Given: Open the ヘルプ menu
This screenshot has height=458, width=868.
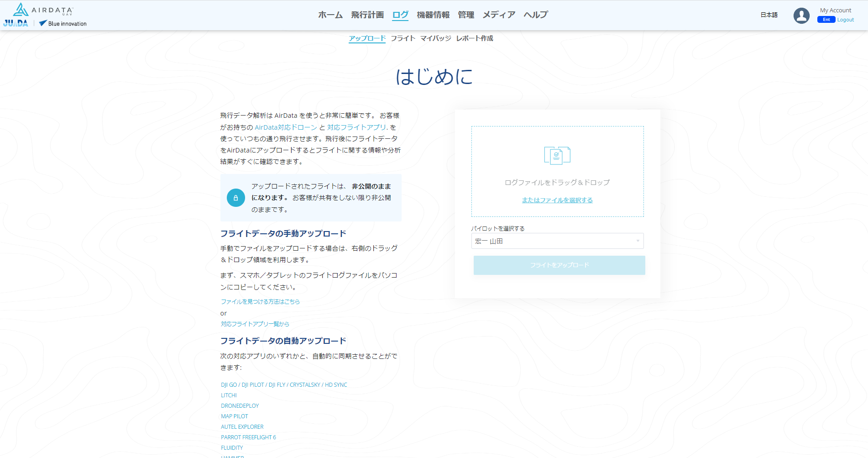Looking at the screenshot, I should [536, 15].
